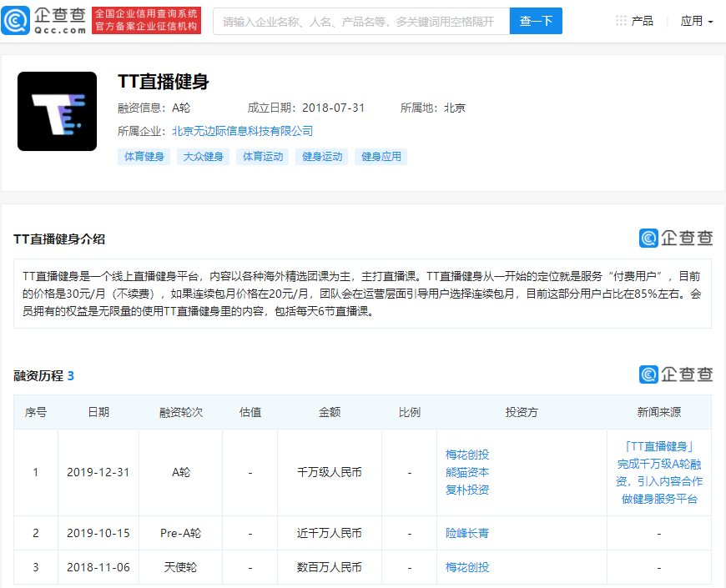Click the grid dots icon beside 产品

[621, 21]
